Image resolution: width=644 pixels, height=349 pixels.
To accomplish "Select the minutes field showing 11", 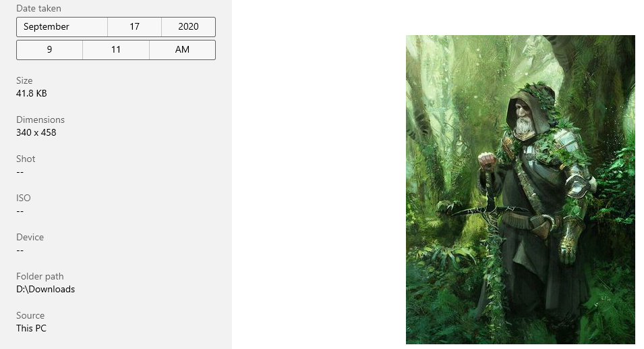I will pyautogui.click(x=116, y=50).
